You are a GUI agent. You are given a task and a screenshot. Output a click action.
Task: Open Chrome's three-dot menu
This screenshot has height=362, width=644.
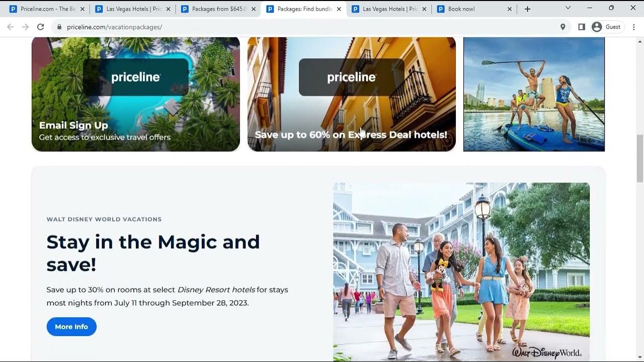pos(634,27)
